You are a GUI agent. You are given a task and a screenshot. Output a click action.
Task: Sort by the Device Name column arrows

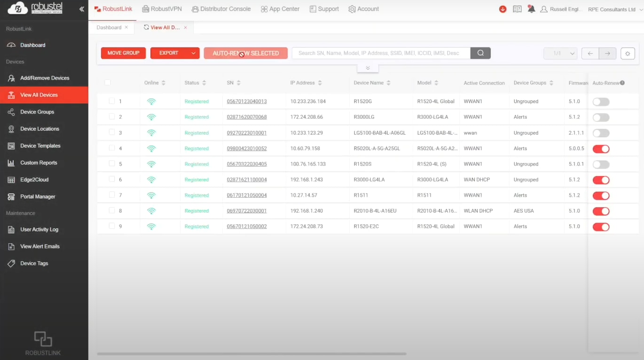coord(388,83)
